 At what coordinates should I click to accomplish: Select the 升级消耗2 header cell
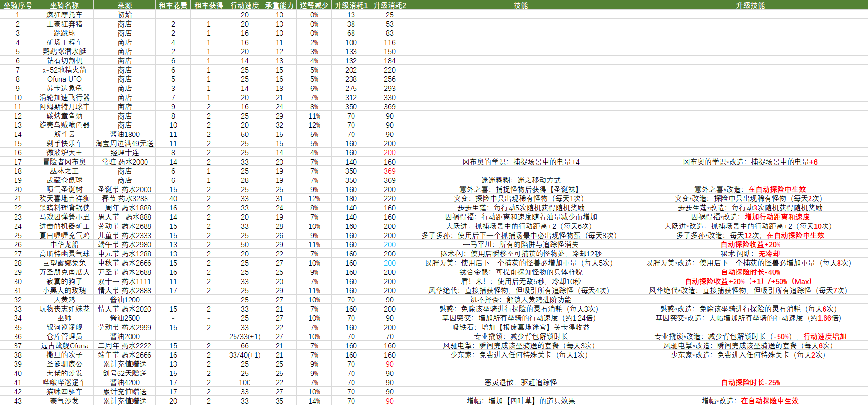390,5
